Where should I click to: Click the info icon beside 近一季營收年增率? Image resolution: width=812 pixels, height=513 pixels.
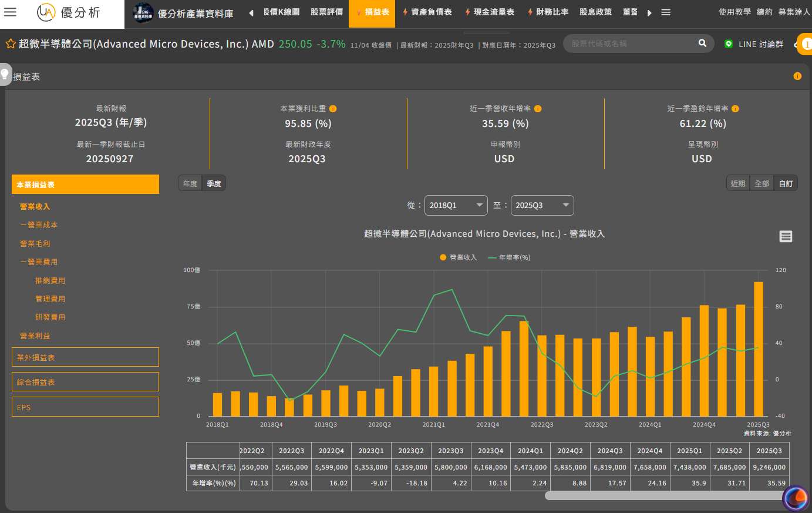pos(538,109)
